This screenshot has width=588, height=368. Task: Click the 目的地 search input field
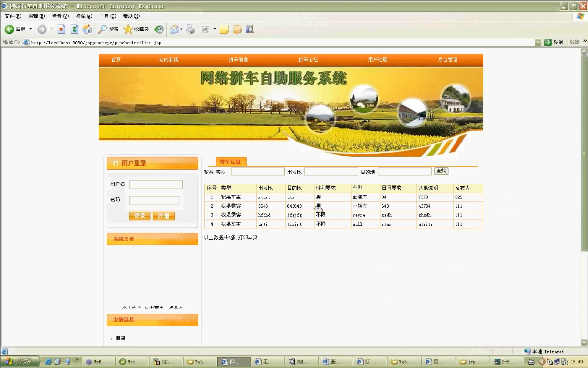tap(405, 171)
